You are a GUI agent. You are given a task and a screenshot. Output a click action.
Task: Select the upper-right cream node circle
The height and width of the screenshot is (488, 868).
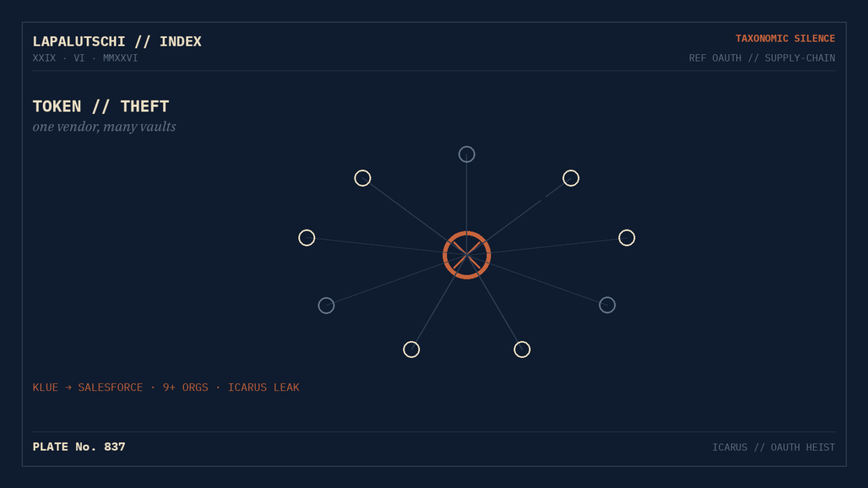tap(571, 178)
